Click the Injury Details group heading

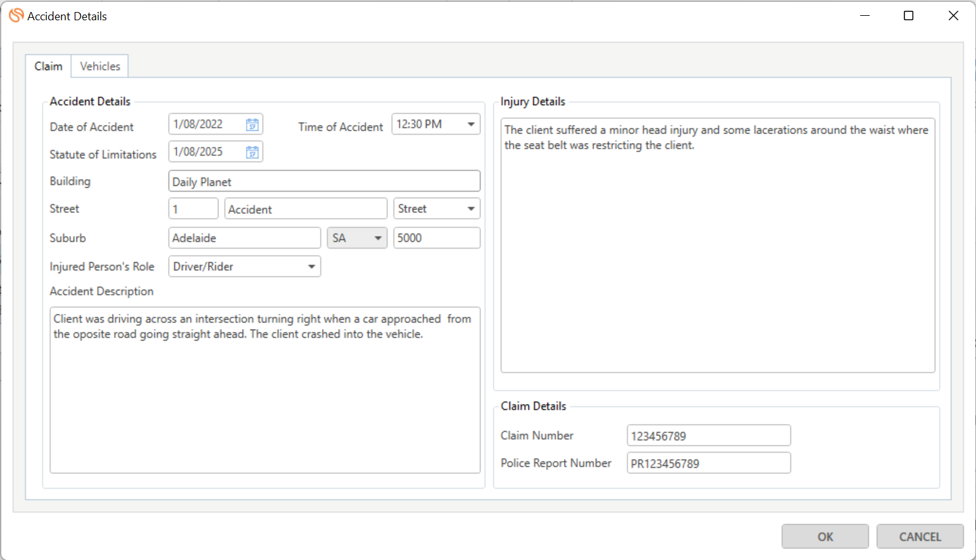532,101
